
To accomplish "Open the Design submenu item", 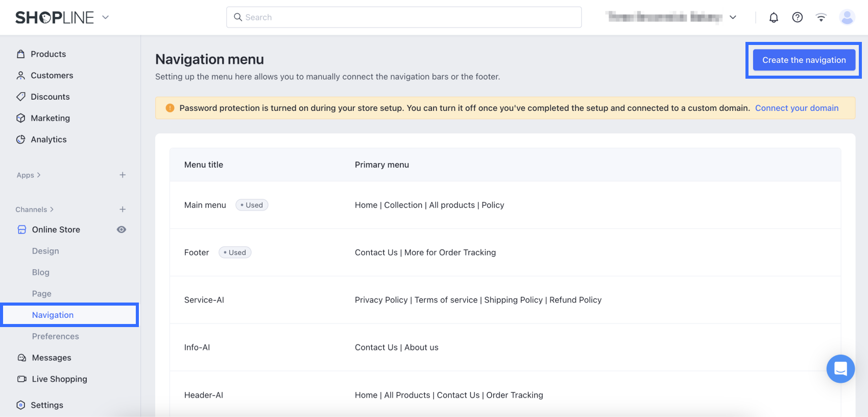I will pyautogui.click(x=45, y=251).
